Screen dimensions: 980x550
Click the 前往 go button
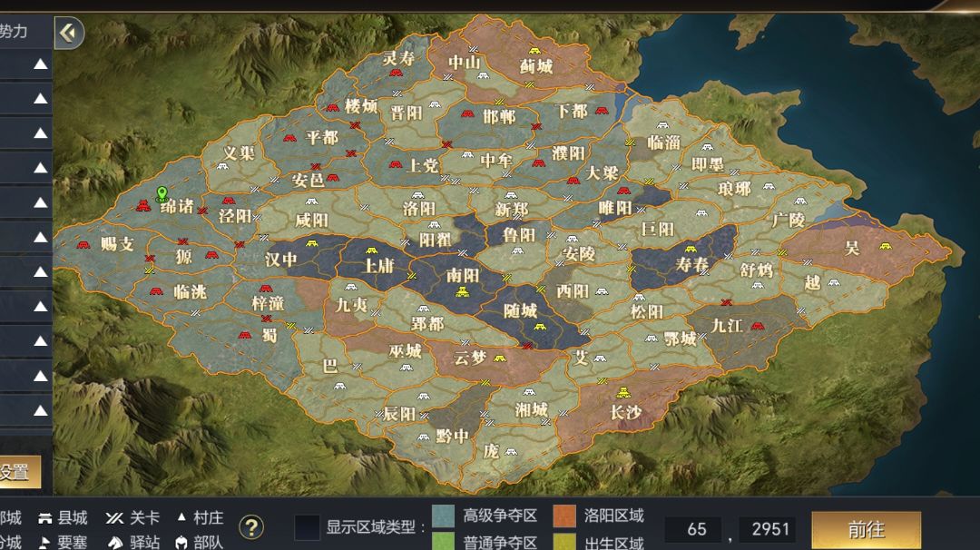point(867,530)
